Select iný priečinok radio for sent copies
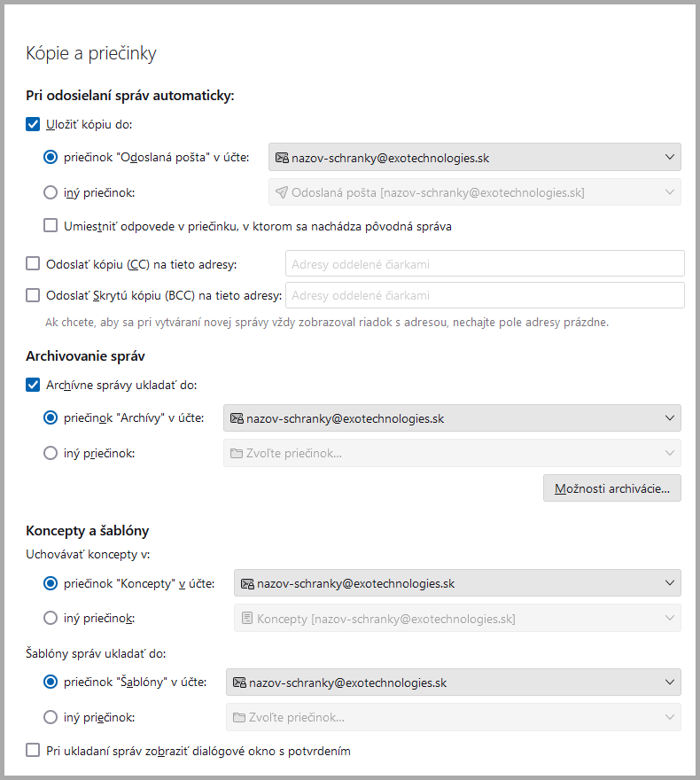This screenshot has width=700, height=780. [51, 192]
